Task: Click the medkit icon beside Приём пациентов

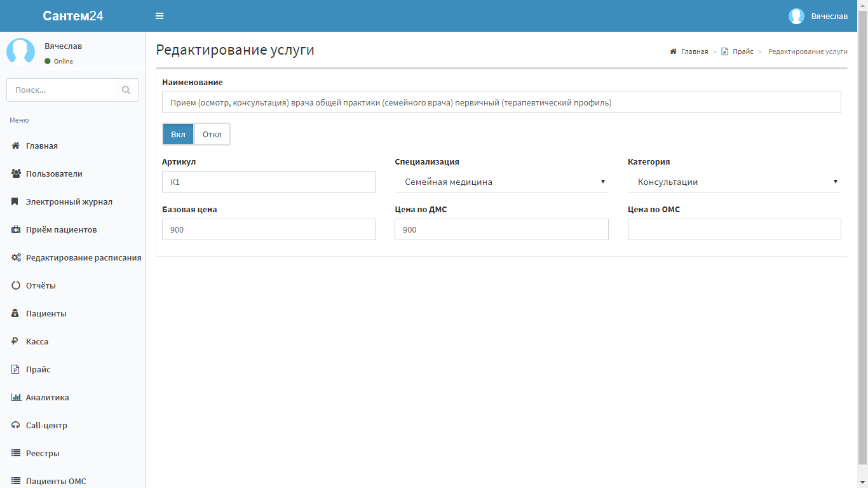Action: click(16, 229)
